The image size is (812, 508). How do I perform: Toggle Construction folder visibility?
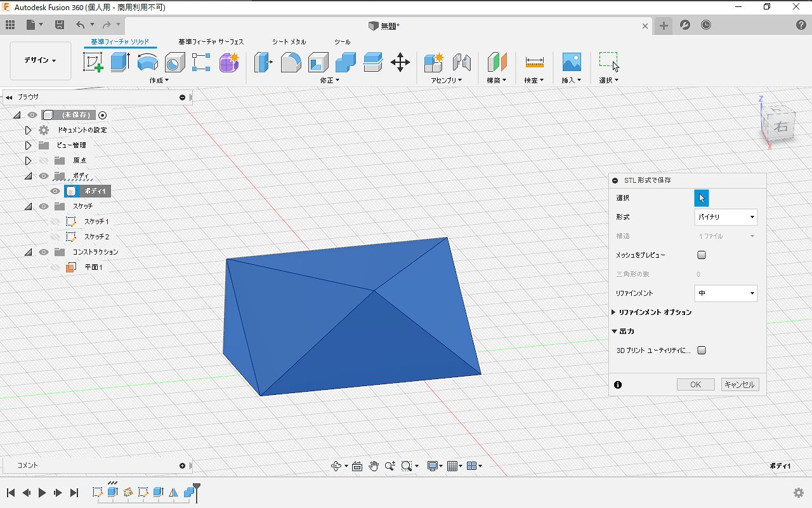tap(44, 252)
